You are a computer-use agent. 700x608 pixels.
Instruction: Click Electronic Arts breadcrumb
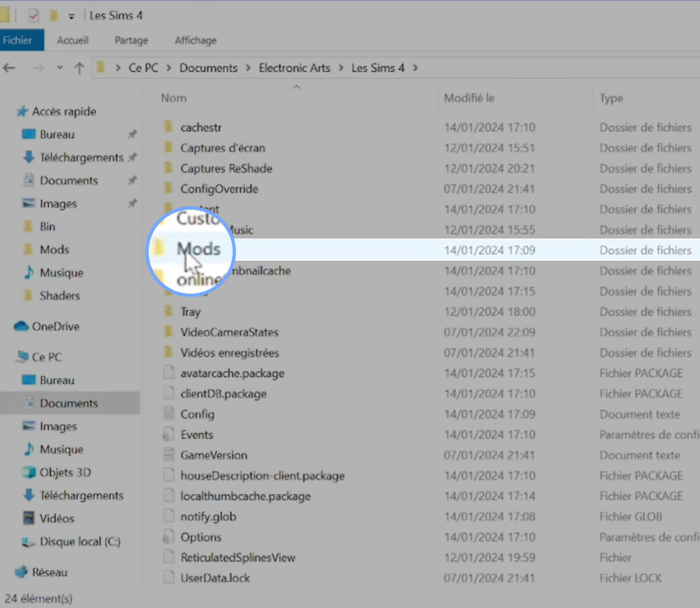[295, 68]
